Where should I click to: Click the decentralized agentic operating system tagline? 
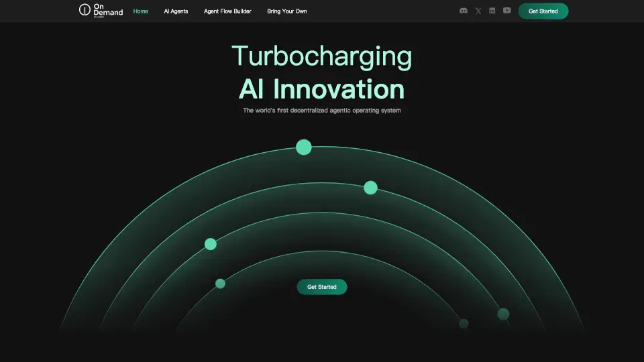coord(322,110)
